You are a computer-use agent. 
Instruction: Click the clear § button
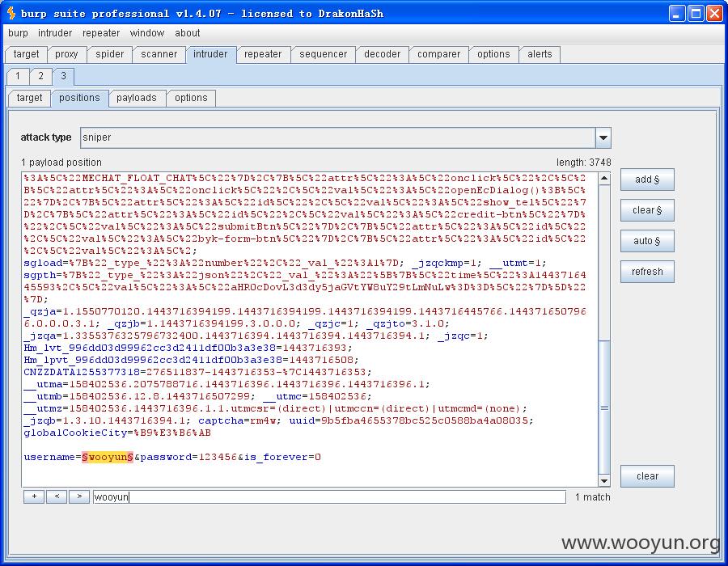647,210
